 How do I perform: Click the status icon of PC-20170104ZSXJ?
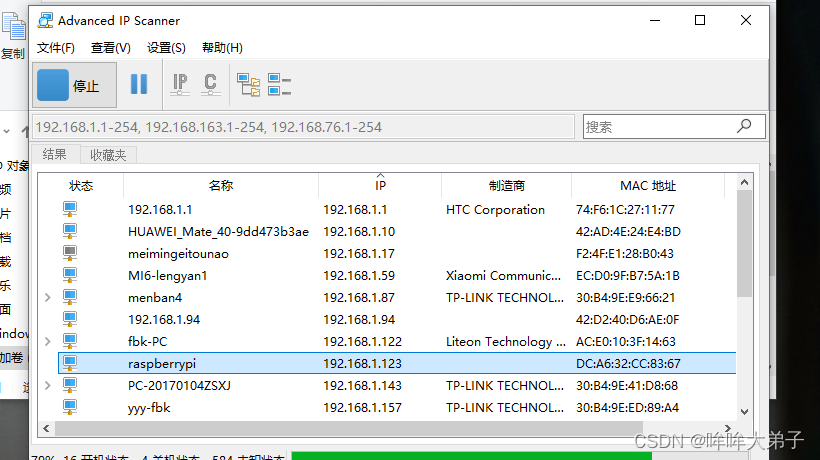(70, 385)
